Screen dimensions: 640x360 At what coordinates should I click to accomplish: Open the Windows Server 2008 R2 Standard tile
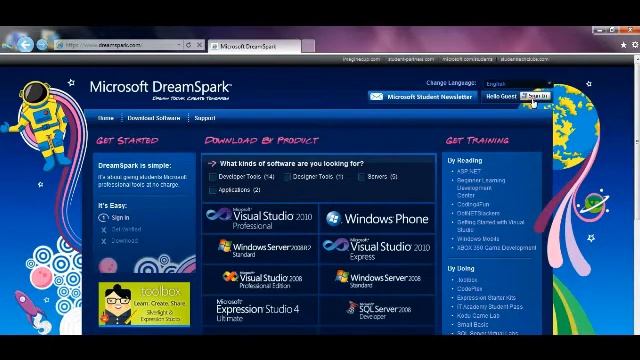[260, 249]
